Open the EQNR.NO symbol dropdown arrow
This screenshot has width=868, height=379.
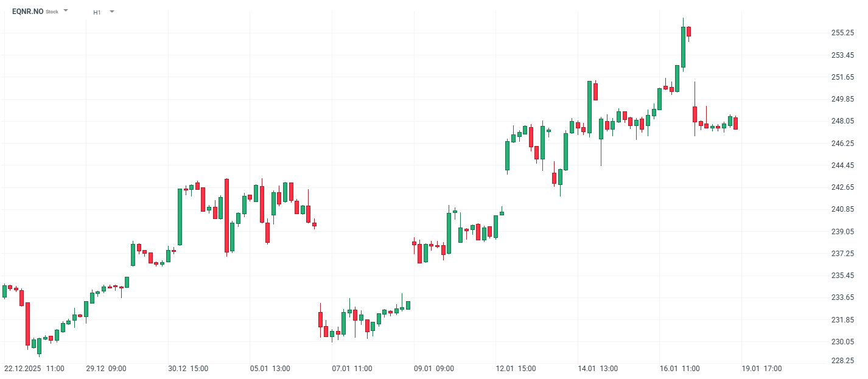66,11
